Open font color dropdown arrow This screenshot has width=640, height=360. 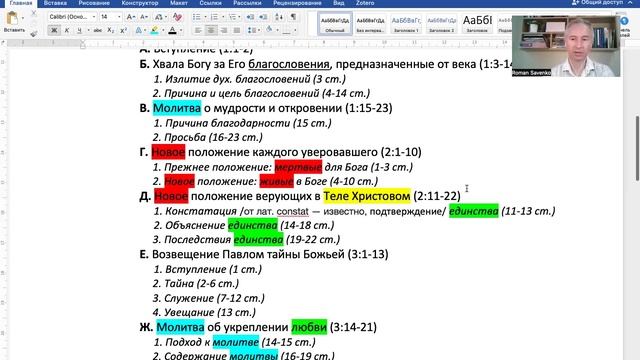click(x=181, y=30)
